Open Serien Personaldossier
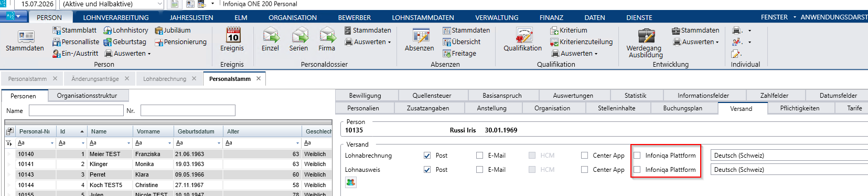 (299, 39)
